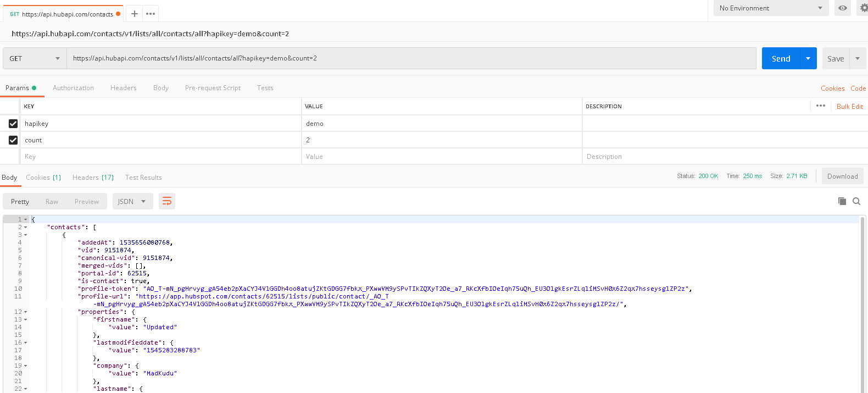The height and width of the screenshot is (393, 868).
Task: Collapse the lastname object at line 22
Action: coord(25,389)
